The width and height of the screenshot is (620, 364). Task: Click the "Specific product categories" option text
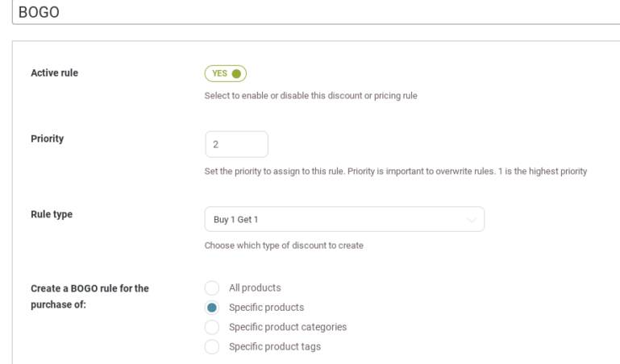point(288,327)
